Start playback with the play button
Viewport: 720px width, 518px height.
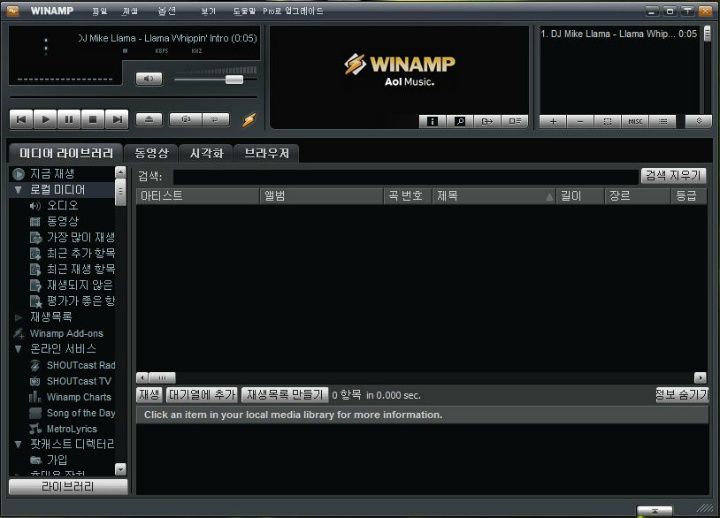coord(45,119)
